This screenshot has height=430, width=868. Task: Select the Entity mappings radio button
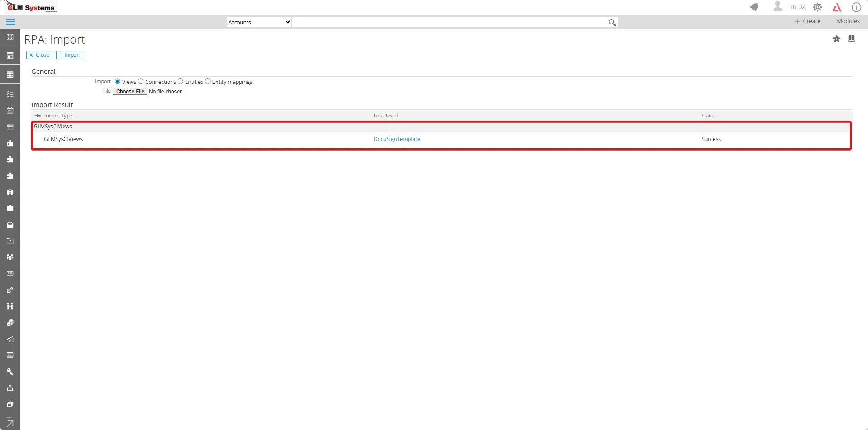tap(208, 82)
